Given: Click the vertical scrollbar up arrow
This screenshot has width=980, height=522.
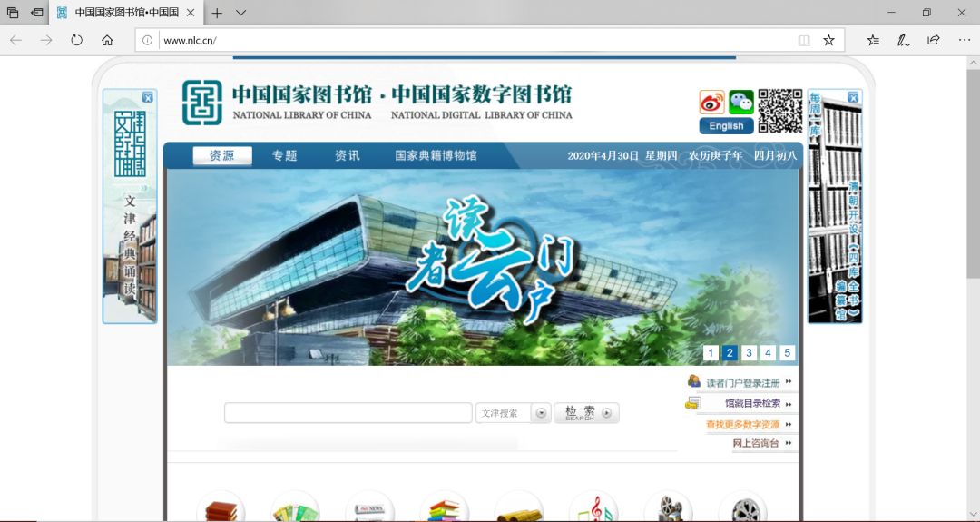Looking at the screenshot, I should coord(973,63).
